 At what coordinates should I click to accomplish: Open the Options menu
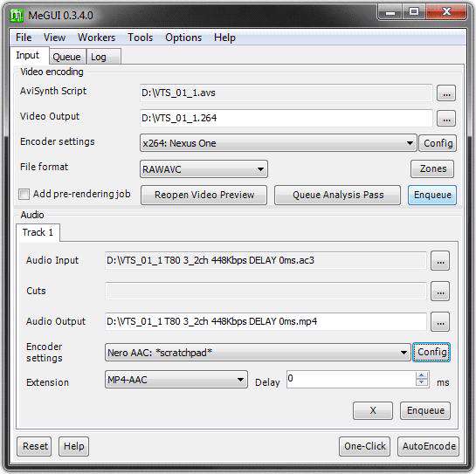click(x=183, y=38)
